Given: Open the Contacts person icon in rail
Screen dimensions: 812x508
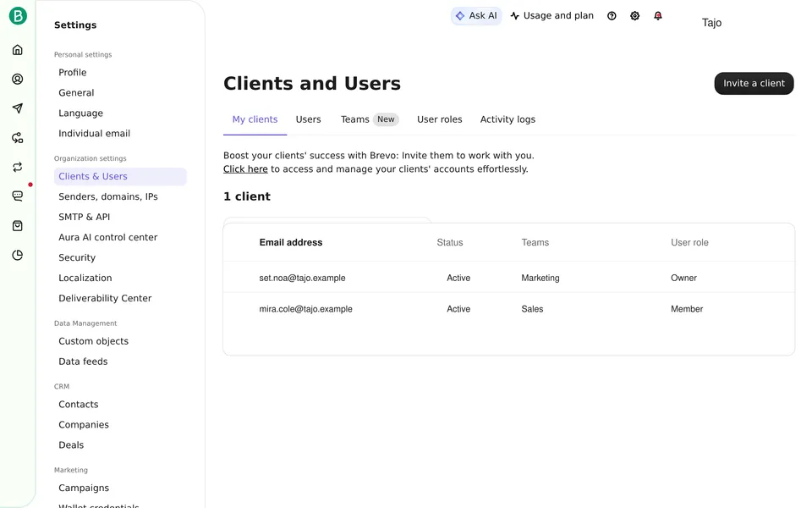Looking at the screenshot, I should (18, 79).
